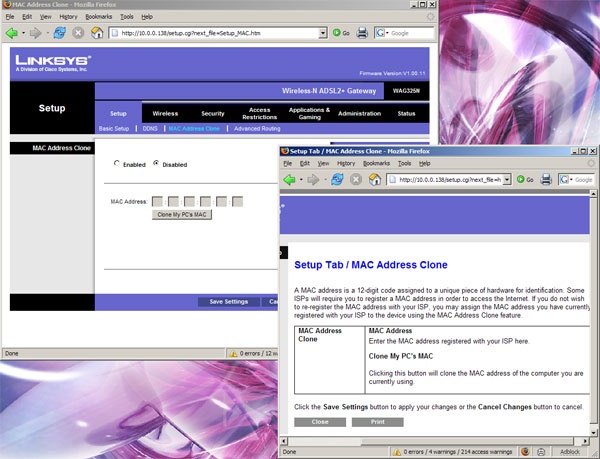Open File menu in MAC Address Clone window
Viewport: 600px width, 459px height.
(10, 17)
